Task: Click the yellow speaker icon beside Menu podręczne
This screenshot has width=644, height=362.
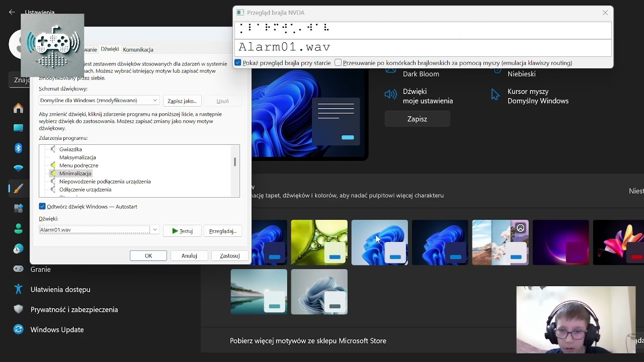Action: point(53,165)
